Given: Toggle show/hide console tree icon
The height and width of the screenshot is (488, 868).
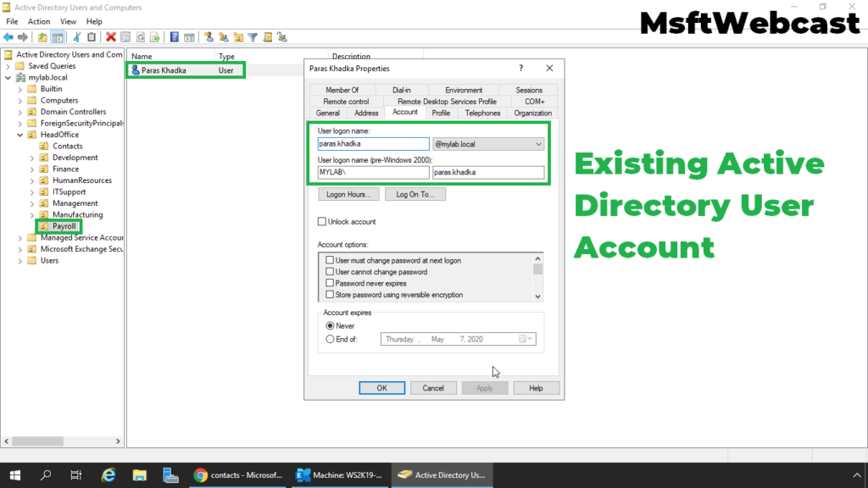Looking at the screenshot, I should [58, 37].
